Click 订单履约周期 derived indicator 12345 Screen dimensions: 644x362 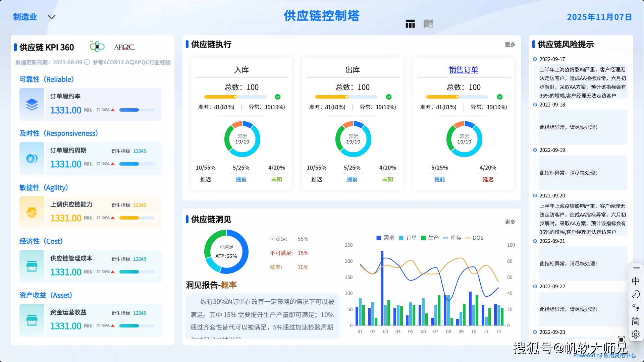point(140,151)
